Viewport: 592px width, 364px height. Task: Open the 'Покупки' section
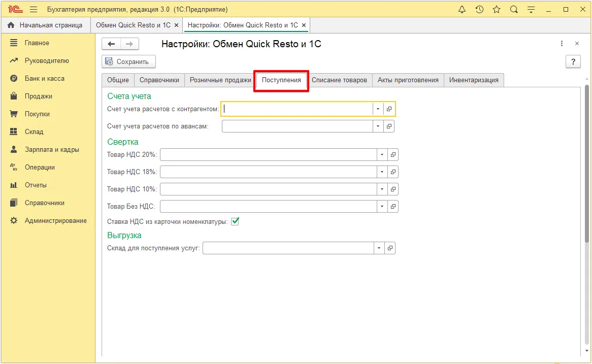tap(38, 114)
